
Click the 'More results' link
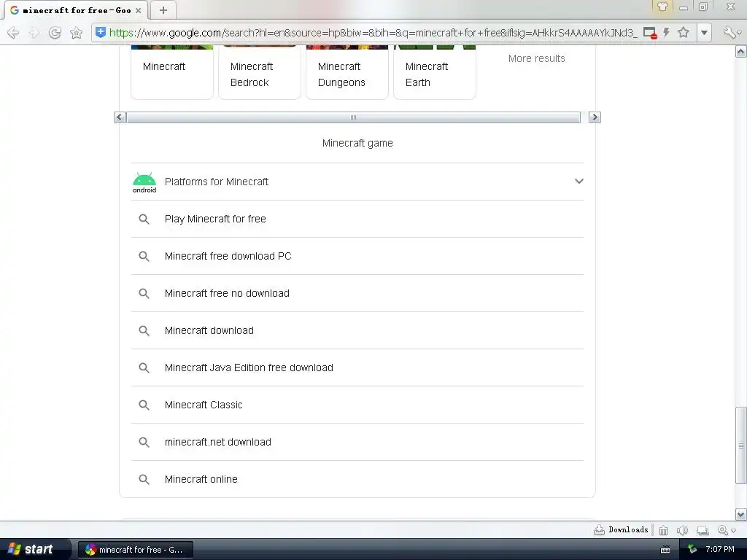point(536,58)
